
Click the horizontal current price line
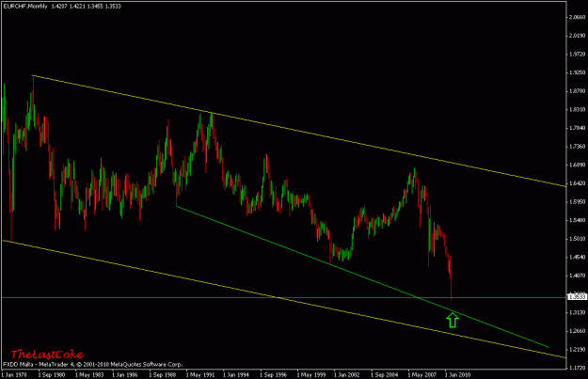(x=284, y=298)
